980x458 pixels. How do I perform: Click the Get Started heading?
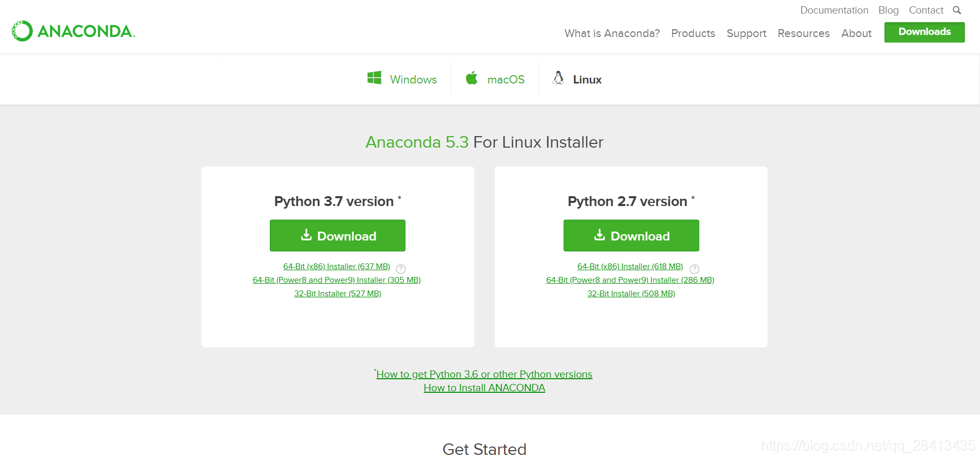pyautogui.click(x=484, y=449)
